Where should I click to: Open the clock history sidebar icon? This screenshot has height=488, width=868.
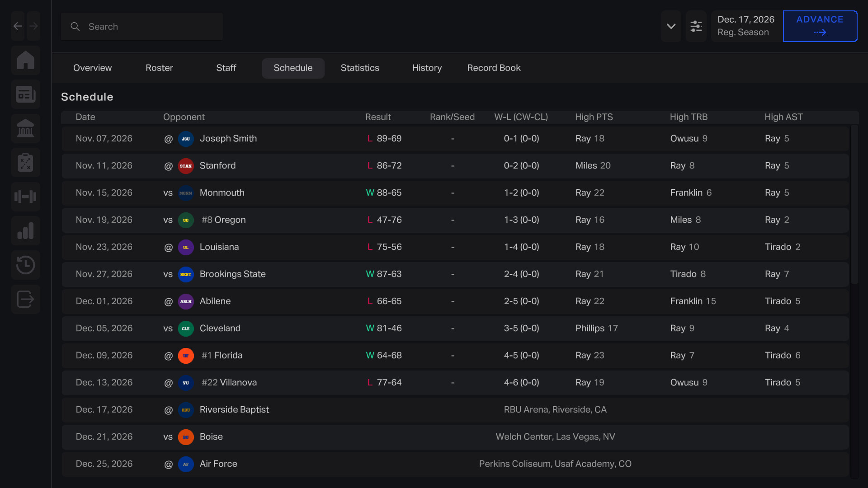pos(25,265)
